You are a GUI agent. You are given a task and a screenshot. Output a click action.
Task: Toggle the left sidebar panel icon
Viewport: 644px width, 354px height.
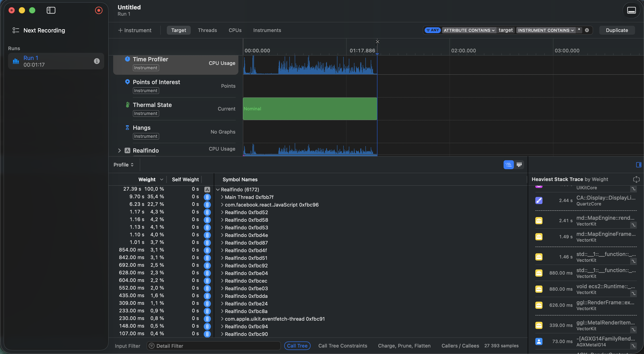[51, 10]
